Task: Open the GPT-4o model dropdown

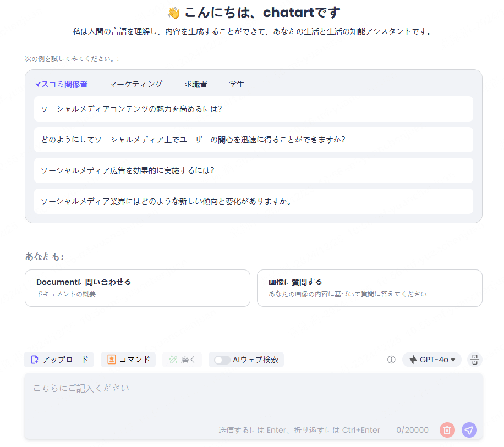Action: 432,360
